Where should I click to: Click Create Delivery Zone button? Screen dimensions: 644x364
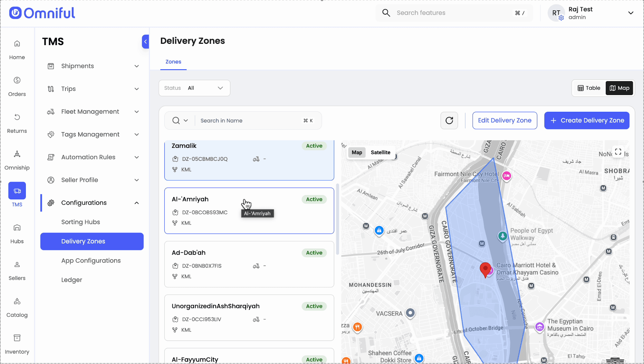(587, 120)
